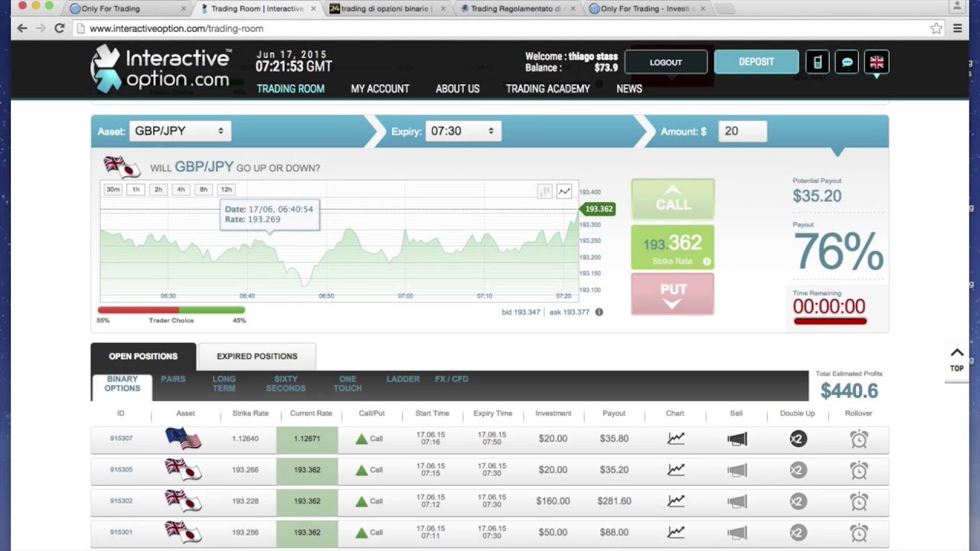980x551 pixels.
Task: Switch to Expired Positions tab
Action: coord(257,357)
